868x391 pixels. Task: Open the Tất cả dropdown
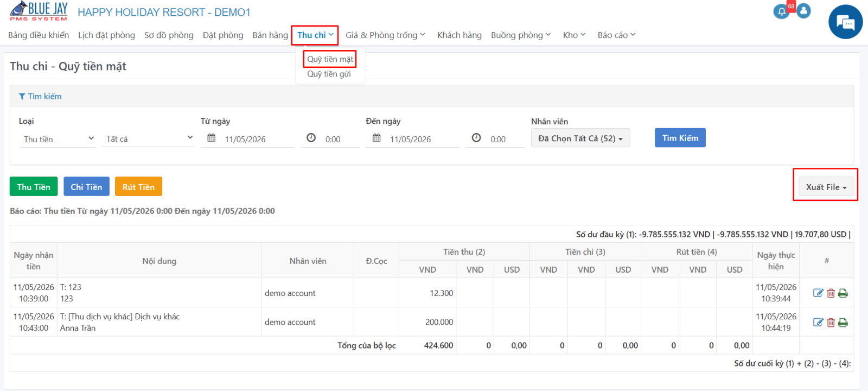[148, 139]
